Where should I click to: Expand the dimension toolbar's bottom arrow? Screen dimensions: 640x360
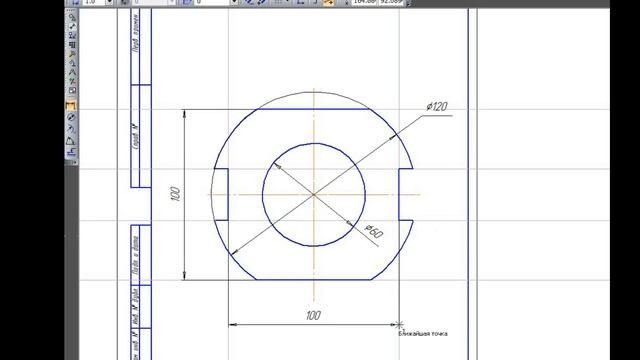click(x=74, y=162)
